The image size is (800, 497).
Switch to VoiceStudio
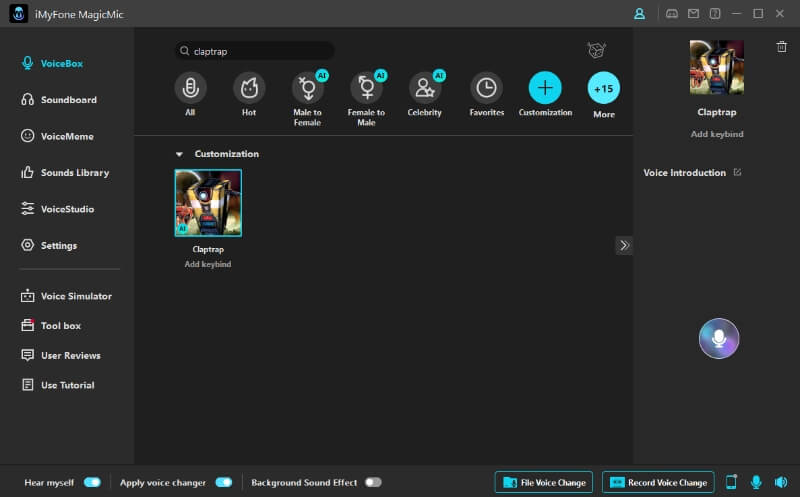click(57, 209)
